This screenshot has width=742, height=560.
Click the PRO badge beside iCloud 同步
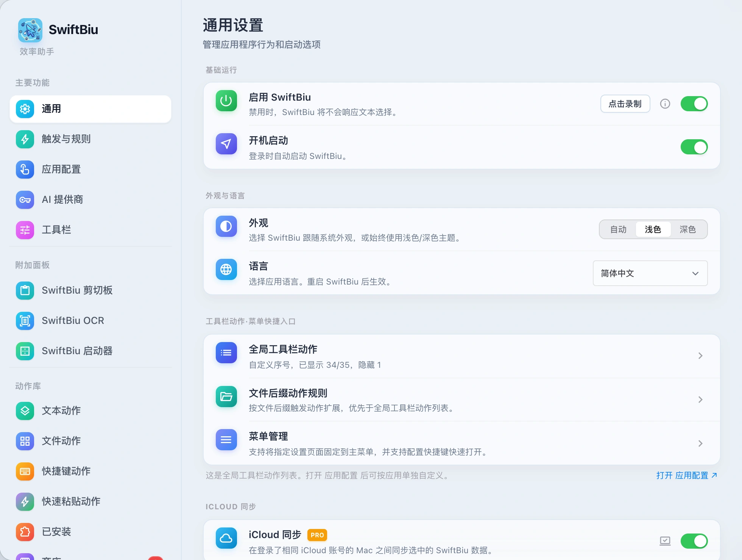click(x=317, y=535)
